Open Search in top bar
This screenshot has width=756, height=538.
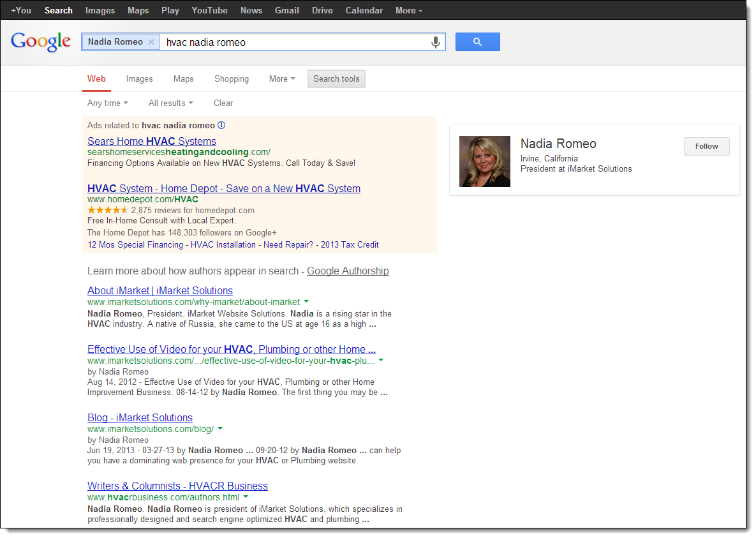58,11
